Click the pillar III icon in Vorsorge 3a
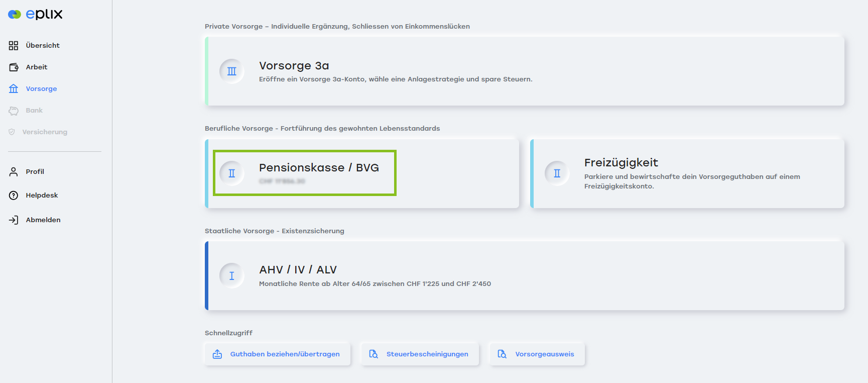Screen dimensions: 868x383 click(x=232, y=71)
